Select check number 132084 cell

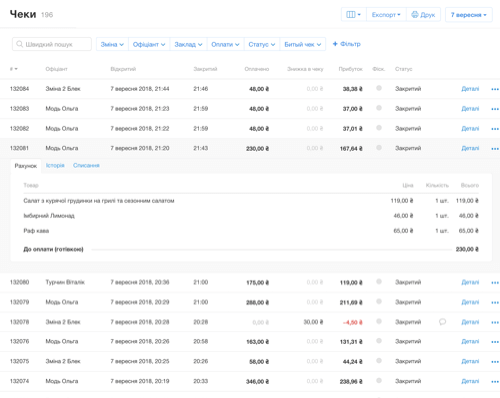pos(19,89)
